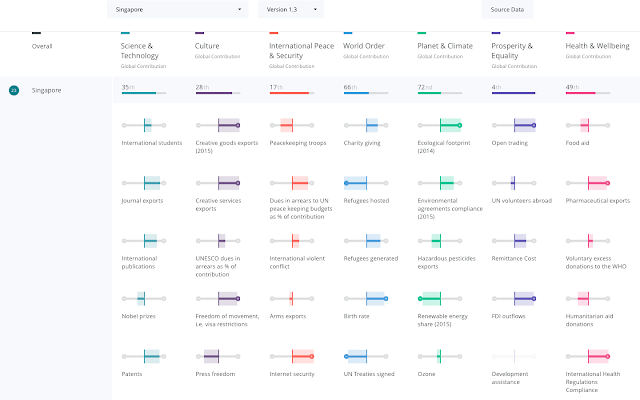Click the 49th Health & Wellbeing rank bar

tap(588, 93)
